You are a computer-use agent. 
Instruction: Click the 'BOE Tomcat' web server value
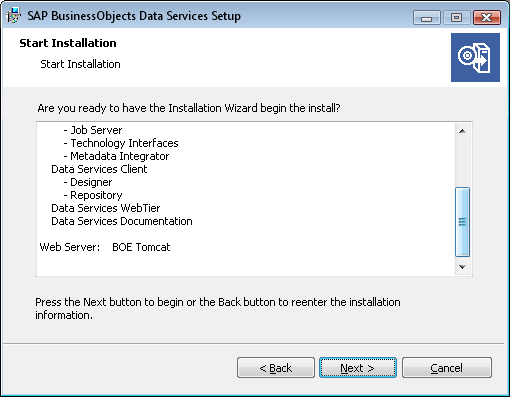point(141,247)
